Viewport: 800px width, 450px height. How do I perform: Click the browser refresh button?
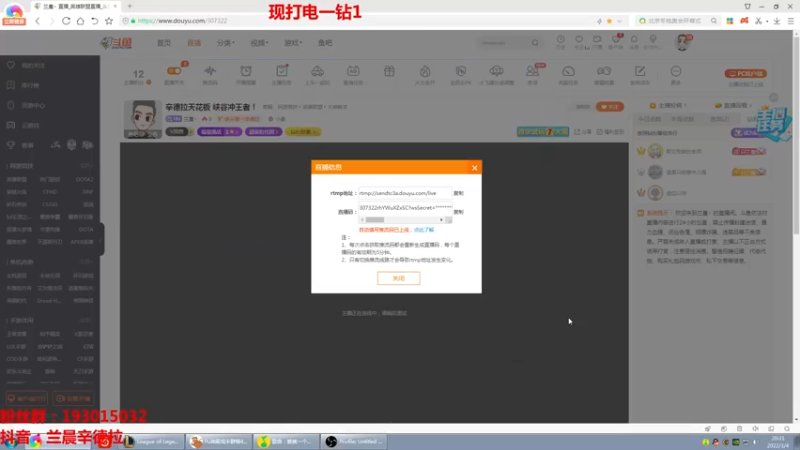click(66, 21)
